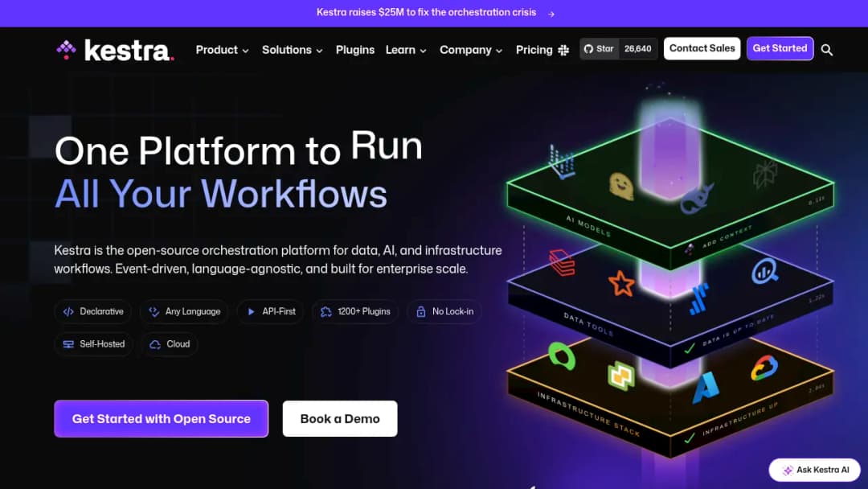Click the Azure logo icon
The height and width of the screenshot is (489, 868).
tap(706, 387)
